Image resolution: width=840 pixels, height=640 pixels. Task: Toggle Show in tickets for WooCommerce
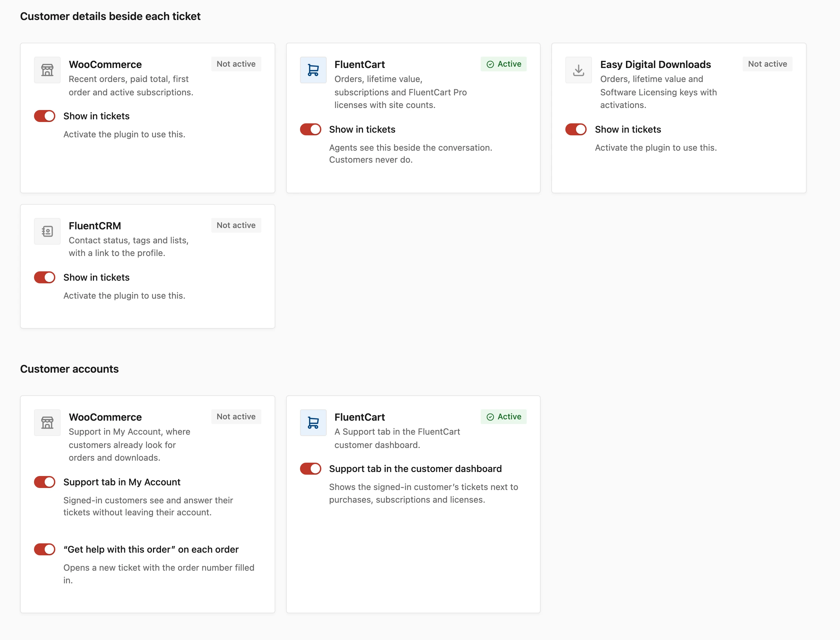(45, 116)
